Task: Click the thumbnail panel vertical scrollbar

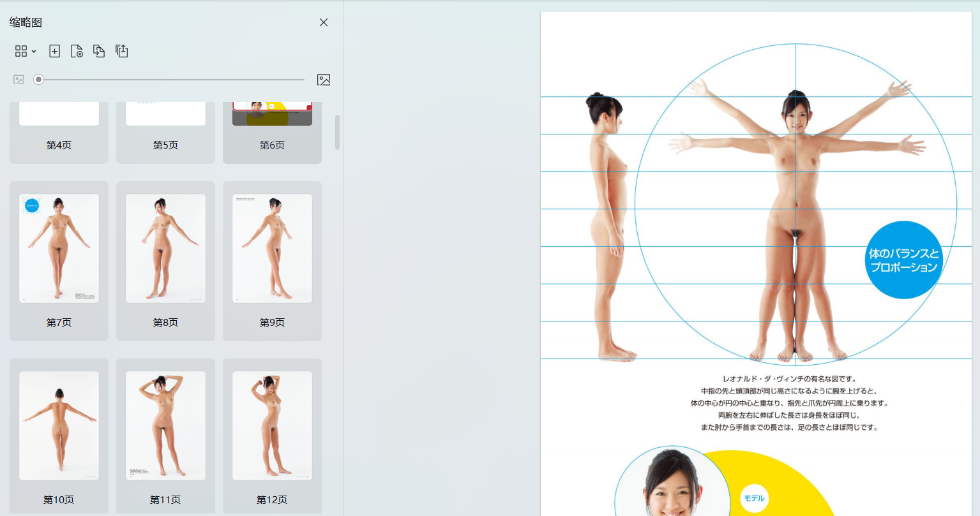Action: pos(337,132)
